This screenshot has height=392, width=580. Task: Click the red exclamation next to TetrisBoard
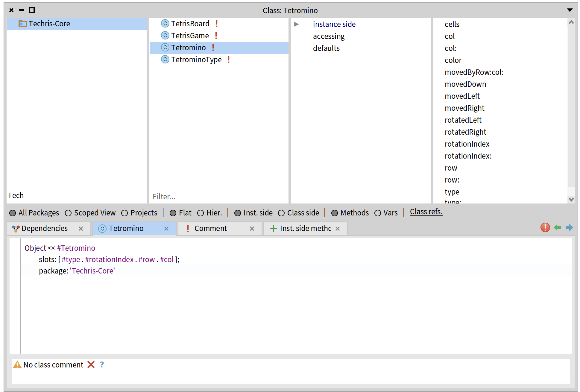[x=217, y=23]
